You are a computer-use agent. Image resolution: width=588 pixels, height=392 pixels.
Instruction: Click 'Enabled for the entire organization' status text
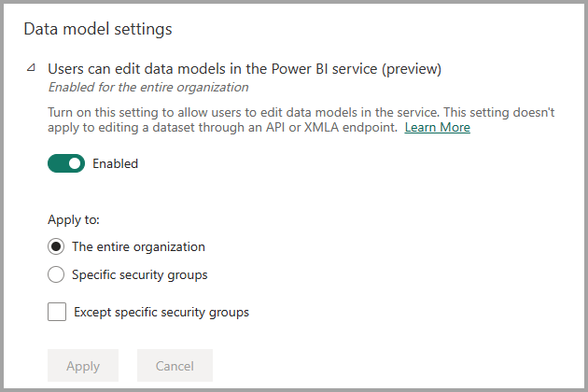pos(148,88)
